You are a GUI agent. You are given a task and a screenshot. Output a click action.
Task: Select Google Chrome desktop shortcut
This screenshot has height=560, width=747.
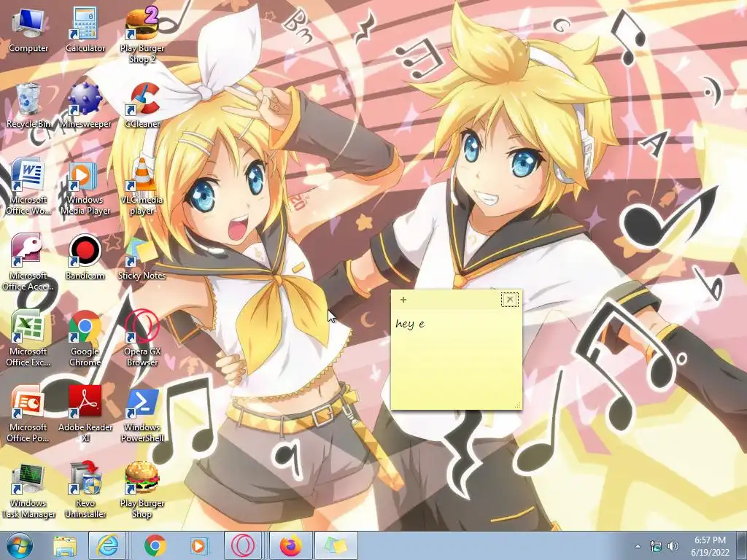(x=85, y=338)
